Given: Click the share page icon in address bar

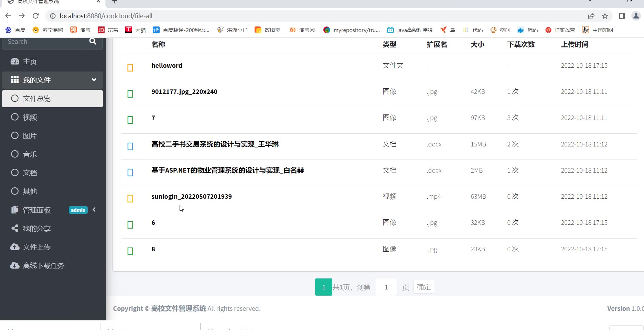Looking at the screenshot, I should coord(591,16).
